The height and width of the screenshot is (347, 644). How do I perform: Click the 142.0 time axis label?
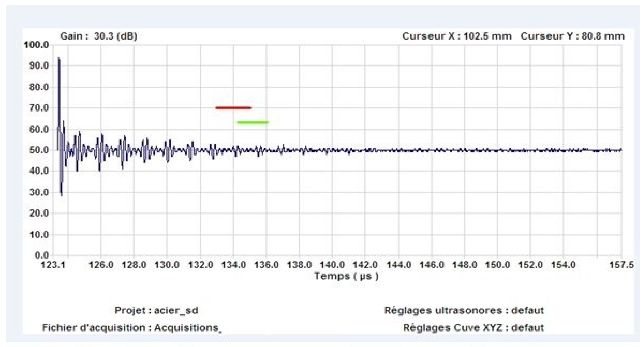[365, 265]
